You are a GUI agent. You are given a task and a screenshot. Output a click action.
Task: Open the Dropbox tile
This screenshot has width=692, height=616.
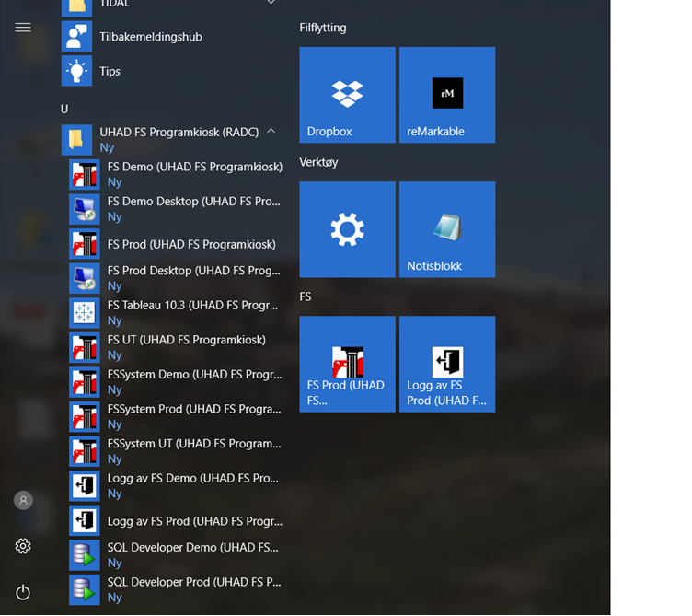347,95
